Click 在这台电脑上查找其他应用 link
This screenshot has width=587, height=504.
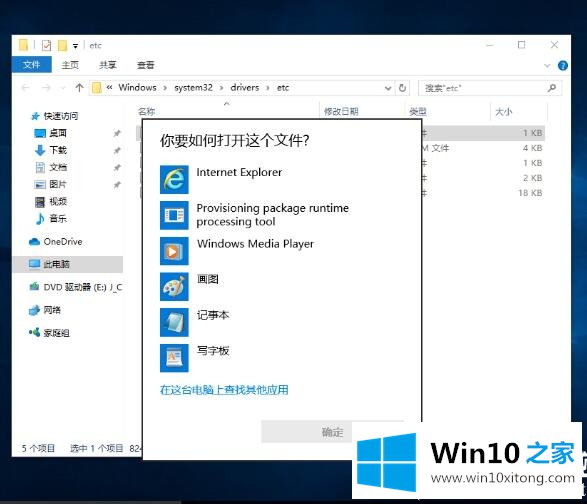click(224, 390)
